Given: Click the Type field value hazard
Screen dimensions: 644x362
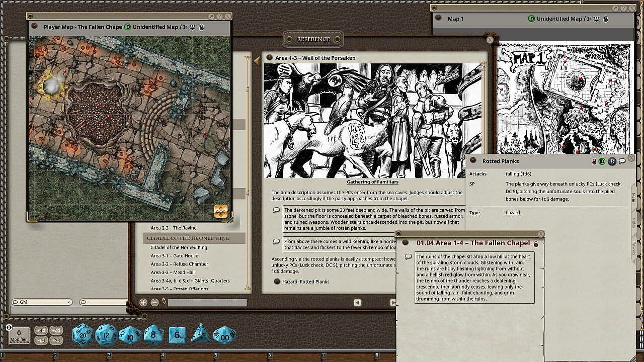Looking at the screenshot, I should (513, 213).
